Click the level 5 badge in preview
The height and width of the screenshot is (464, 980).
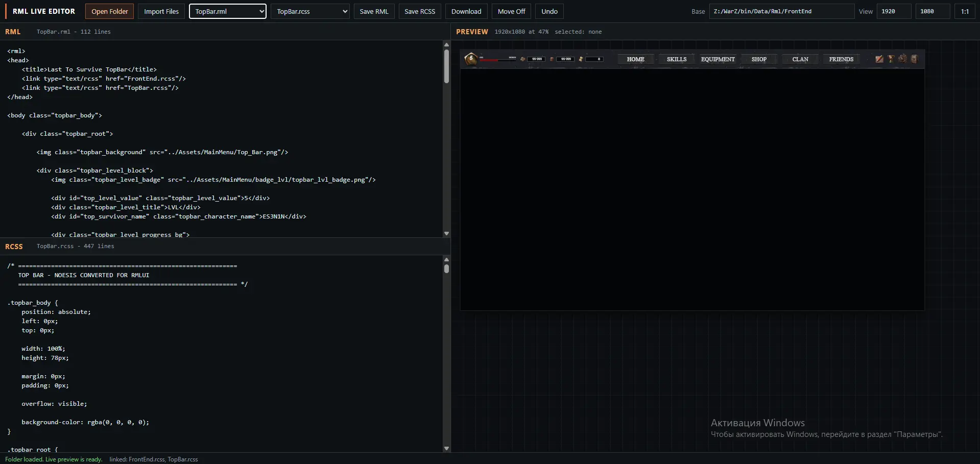pos(471,59)
